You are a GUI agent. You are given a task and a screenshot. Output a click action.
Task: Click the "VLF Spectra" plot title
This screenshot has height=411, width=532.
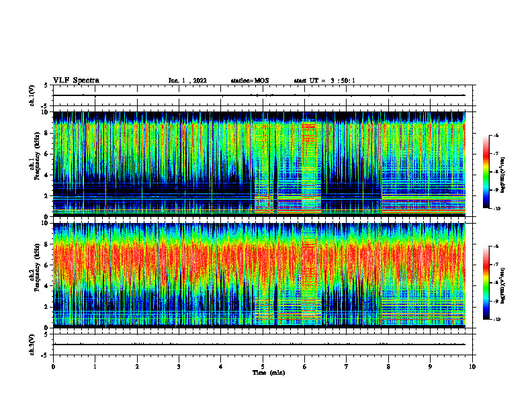click(76, 81)
